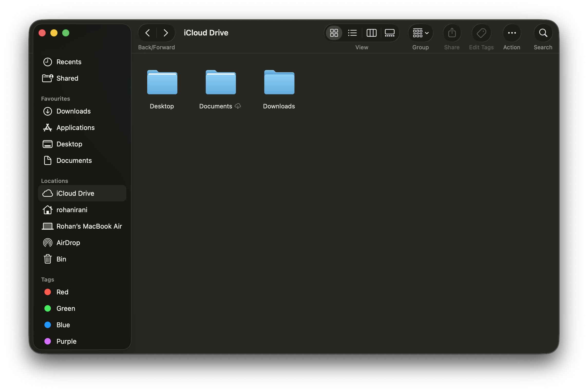Click iCloud download icon beside Documents
This screenshot has width=588, height=392.
pos(238,106)
